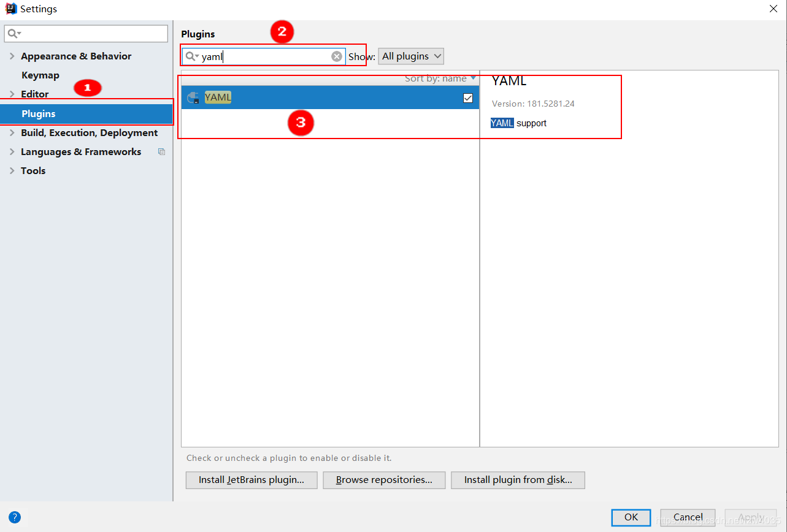The height and width of the screenshot is (532, 787).
Task: Select the YAML plugin row name
Action: pos(218,97)
